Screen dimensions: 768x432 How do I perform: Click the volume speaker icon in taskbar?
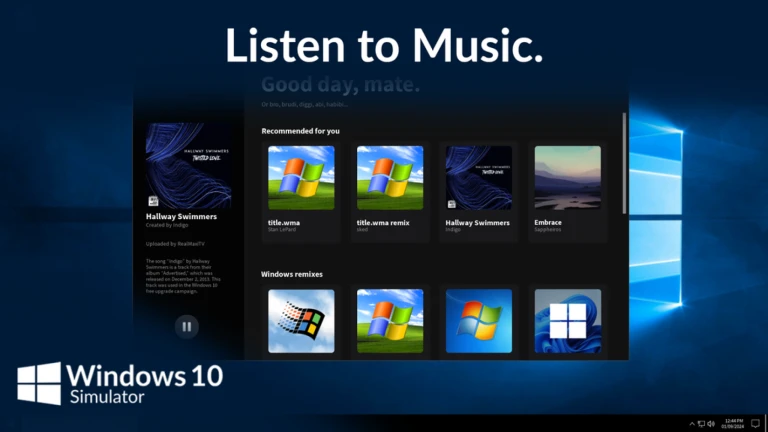click(711, 423)
